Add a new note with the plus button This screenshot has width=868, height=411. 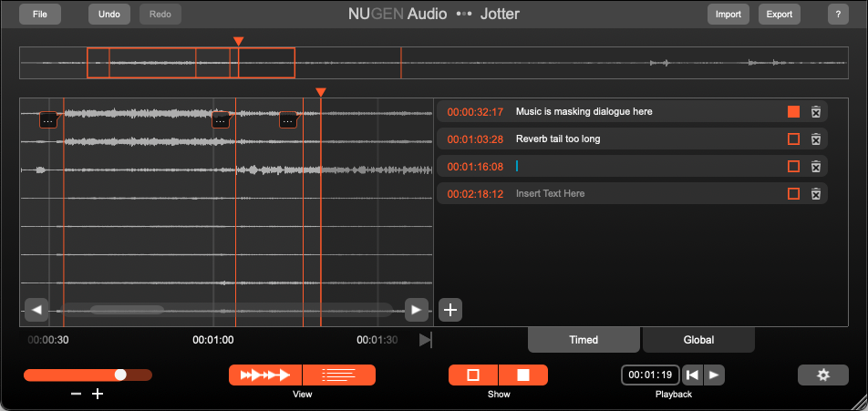[x=449, y=310]
